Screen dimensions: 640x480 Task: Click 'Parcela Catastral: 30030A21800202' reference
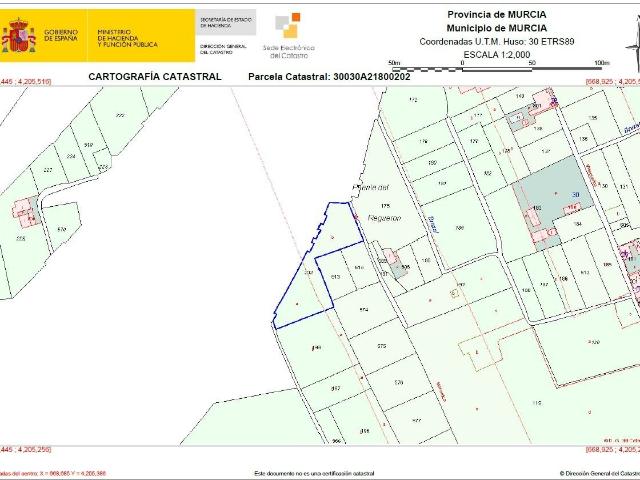pyautogui.click(x=329, y=77)
